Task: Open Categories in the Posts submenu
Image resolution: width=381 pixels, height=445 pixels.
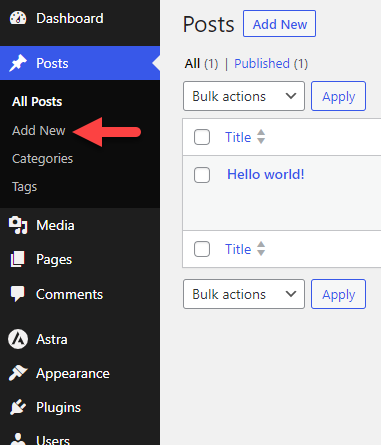Action: tap(42, 159)
